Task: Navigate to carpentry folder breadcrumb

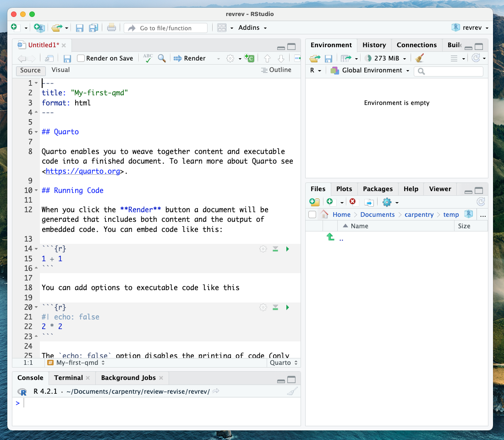Action: tap(419, 214)
